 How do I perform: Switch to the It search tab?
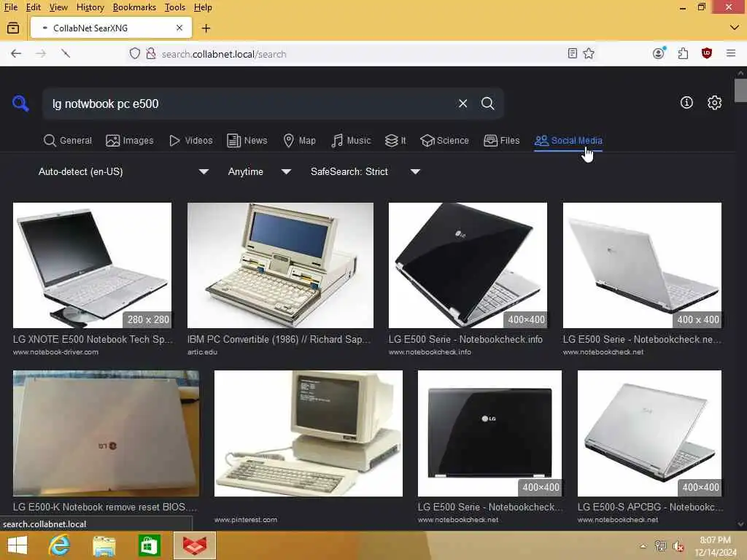click(395, 141)
